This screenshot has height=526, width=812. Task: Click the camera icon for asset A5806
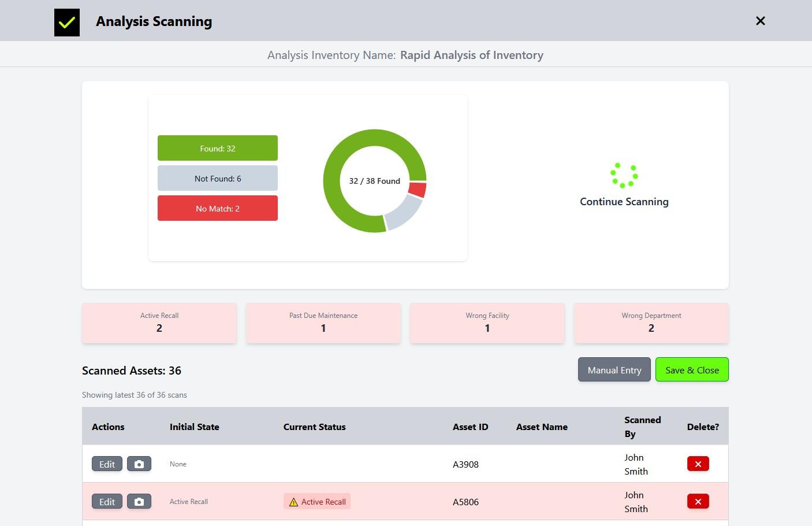[139, 502]
